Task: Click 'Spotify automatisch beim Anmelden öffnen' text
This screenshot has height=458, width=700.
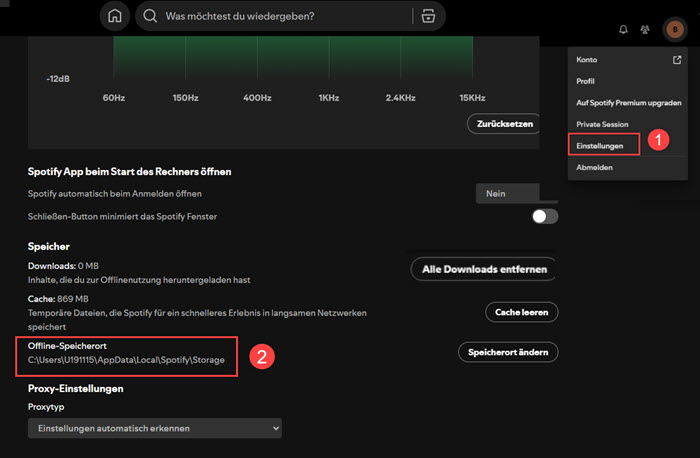Action: [x=115, y=194]
